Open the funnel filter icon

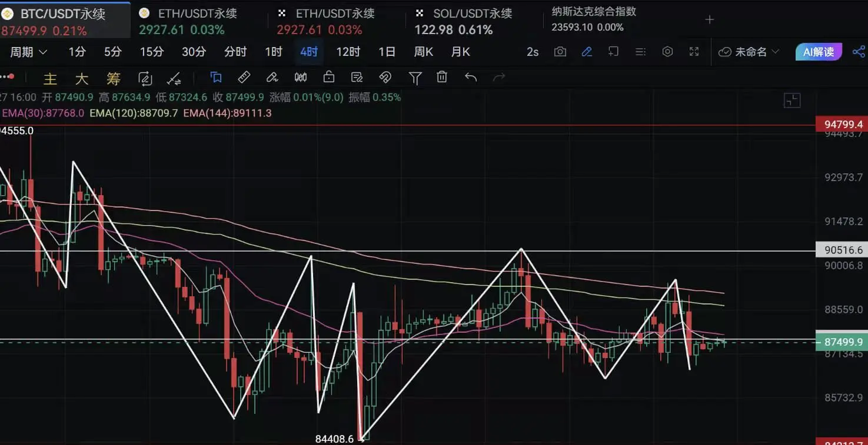pos(415,78)
